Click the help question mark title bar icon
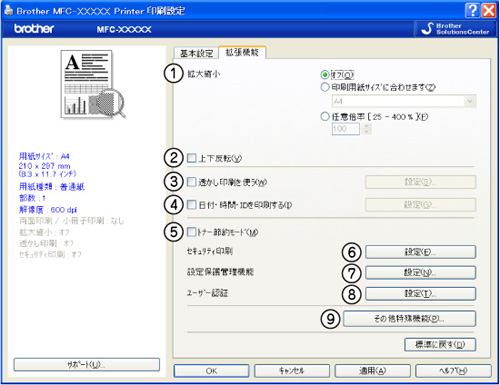500x385 pixels. click(472, 10)
